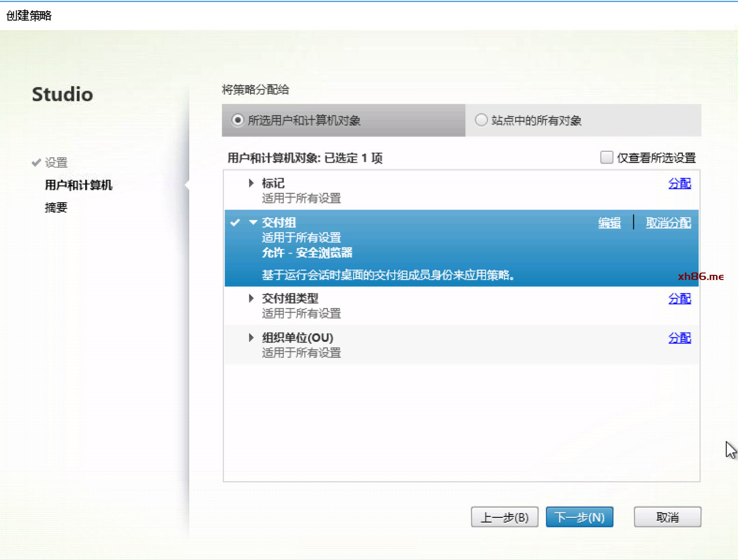This screenshot has height=560, width=738.
Task: Collapse the 交付组 row arrow
Action: [253, 222]
